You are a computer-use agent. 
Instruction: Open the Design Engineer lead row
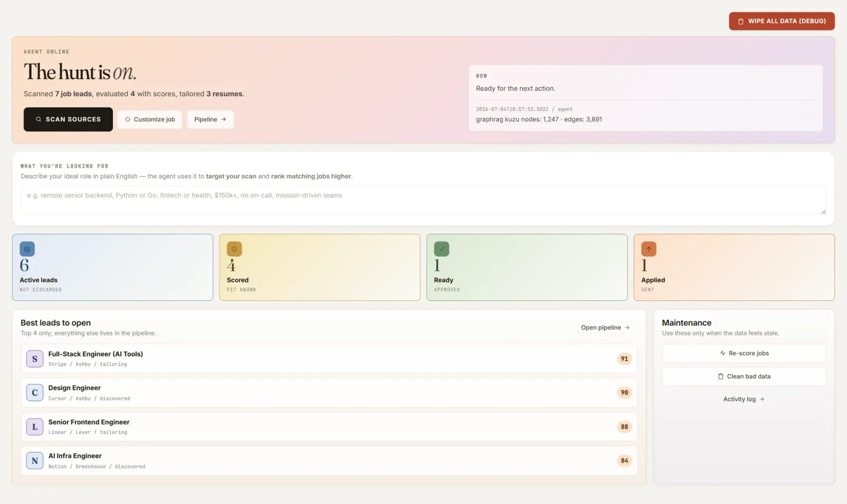329,393
